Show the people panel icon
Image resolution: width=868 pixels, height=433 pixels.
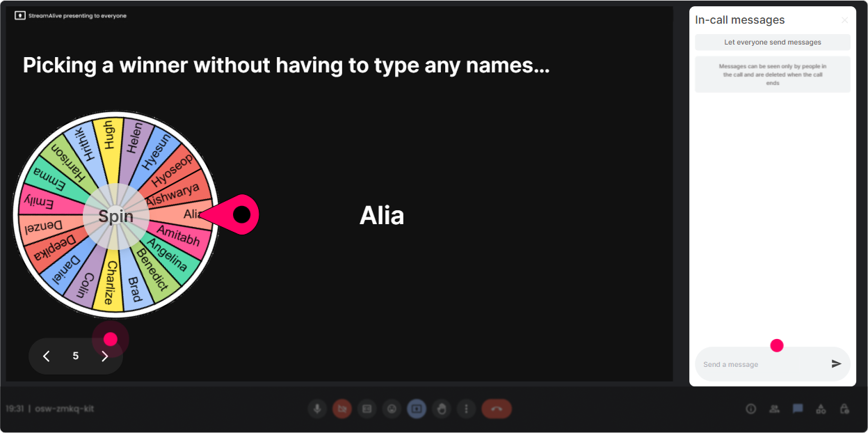pos(774,409)
